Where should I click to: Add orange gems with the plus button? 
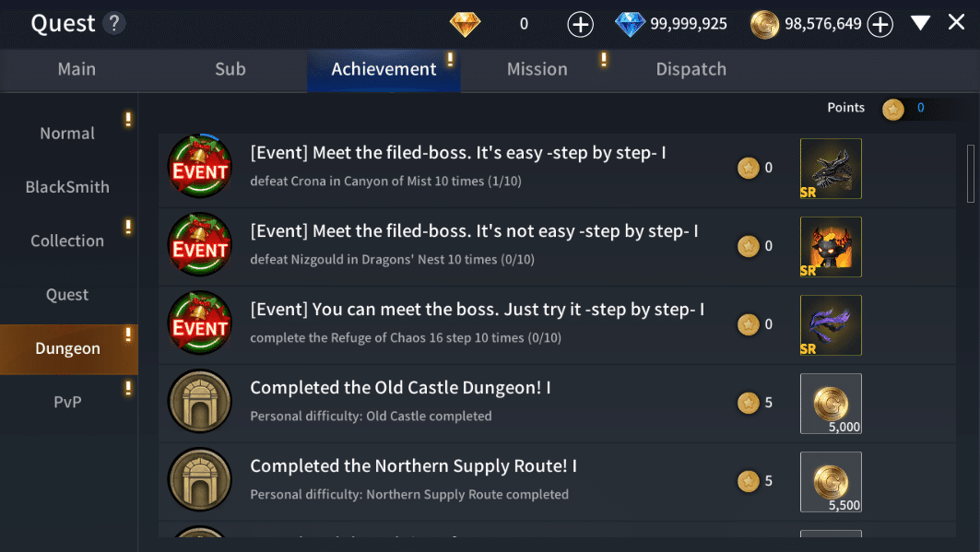(580, 25)
